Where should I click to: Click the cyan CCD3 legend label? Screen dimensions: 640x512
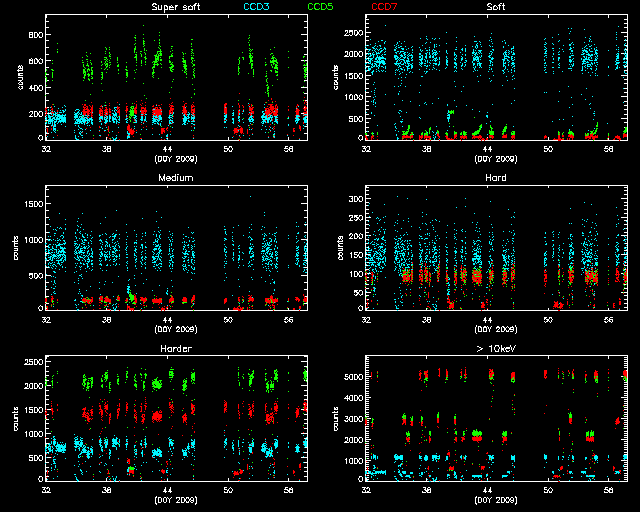258,7
